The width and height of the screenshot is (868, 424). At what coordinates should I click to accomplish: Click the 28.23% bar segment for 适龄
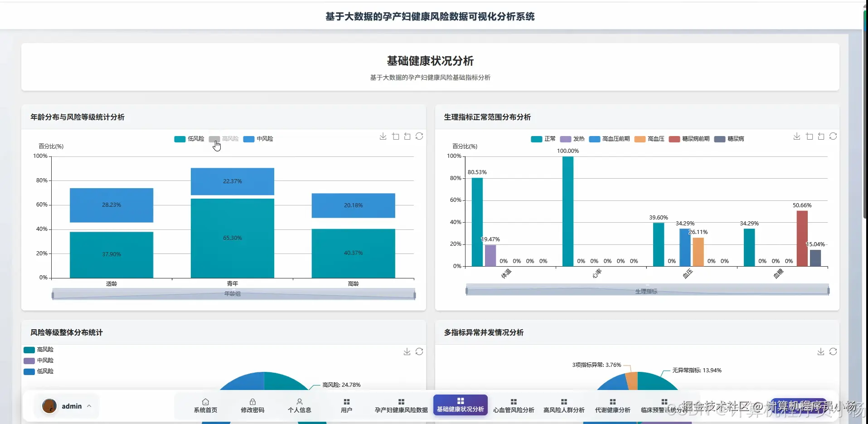[x=112, y=205]
